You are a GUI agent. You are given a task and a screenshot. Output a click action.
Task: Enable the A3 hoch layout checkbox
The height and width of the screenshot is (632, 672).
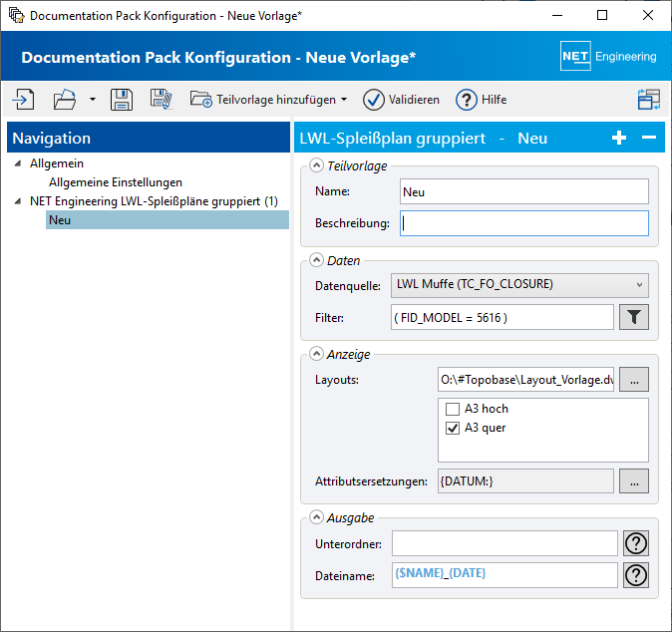point(453,409)
